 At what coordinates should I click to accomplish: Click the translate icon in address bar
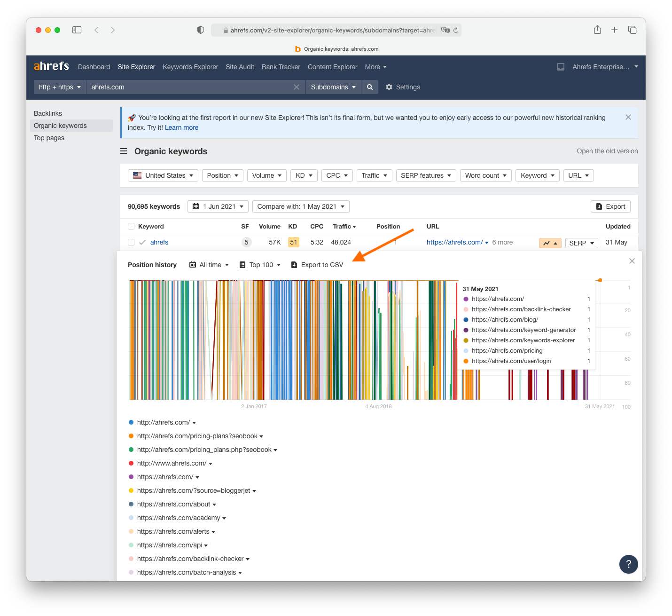445,30
